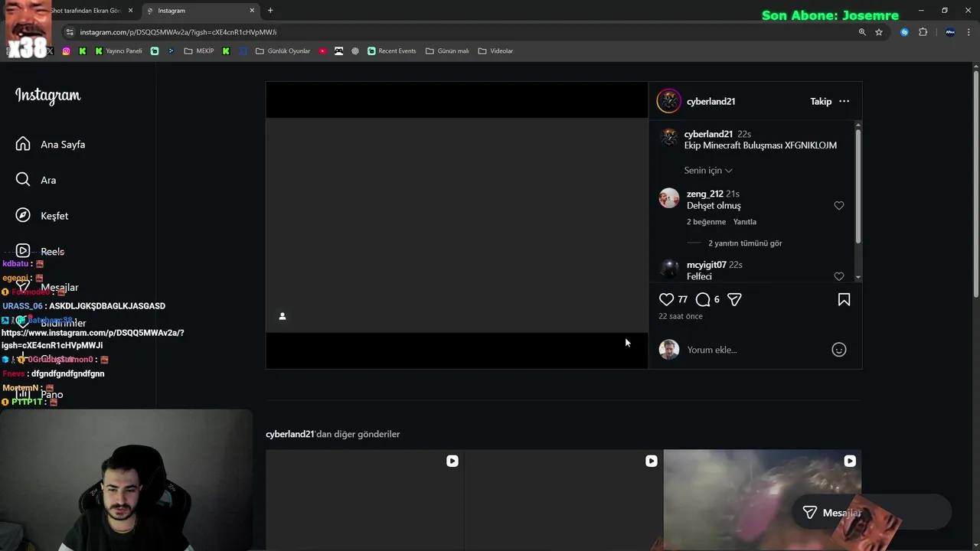Open MEKİP bookmarks folder
This screenshot has height=551, width=980.
[x=199, y=51]
